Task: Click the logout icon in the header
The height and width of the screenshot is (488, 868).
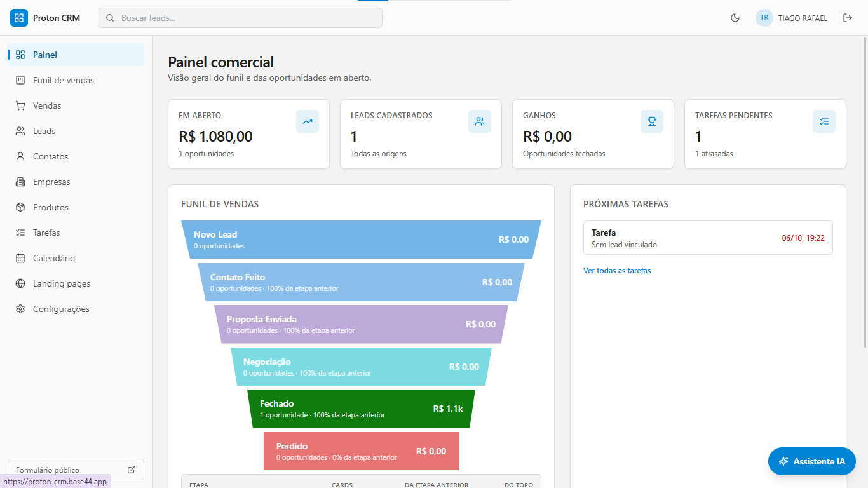Action: tap(848, 18)
